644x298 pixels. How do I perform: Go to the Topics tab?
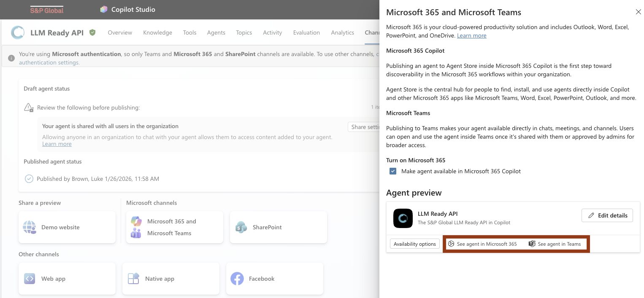pos(244,32)
